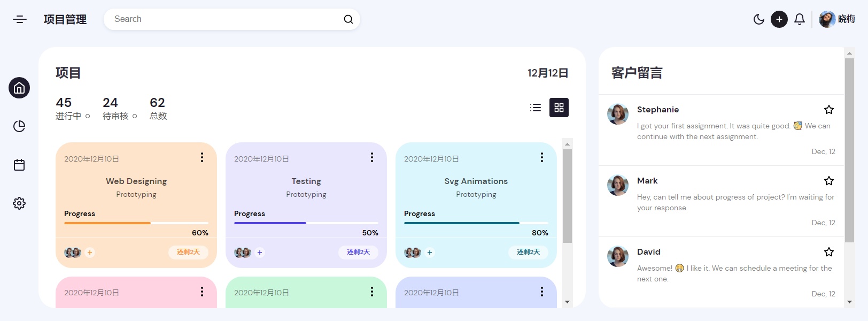Open the 晓梅 profile avatar
Viewport: 868px width, 321px height.
tap(827, 19)
